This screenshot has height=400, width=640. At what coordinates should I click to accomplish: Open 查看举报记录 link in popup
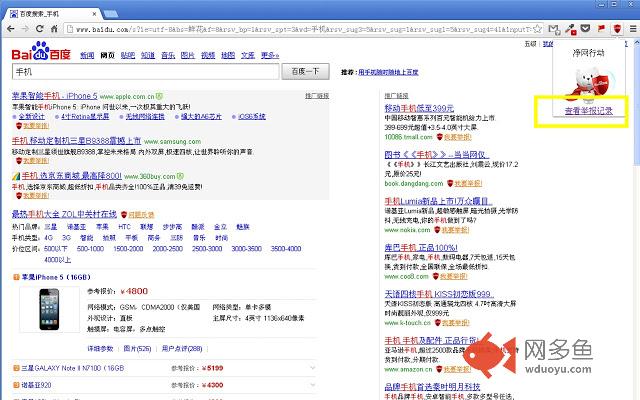tap(589, 111)
